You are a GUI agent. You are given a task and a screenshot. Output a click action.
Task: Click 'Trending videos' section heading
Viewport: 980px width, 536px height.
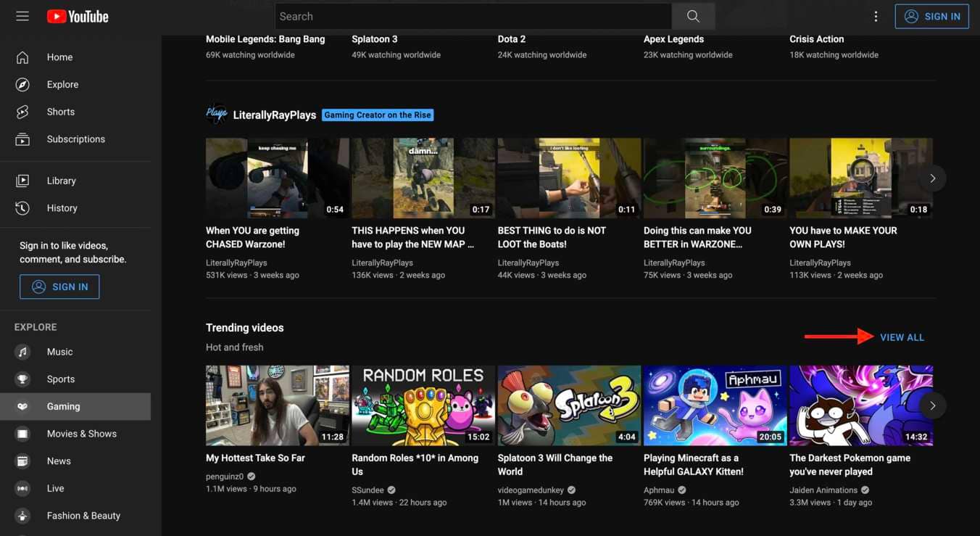tap(245, 328)
